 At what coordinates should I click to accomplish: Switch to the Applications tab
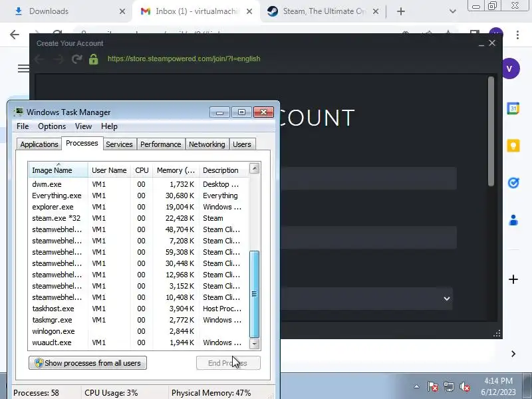pyautogui.click(x=39, y=144)
